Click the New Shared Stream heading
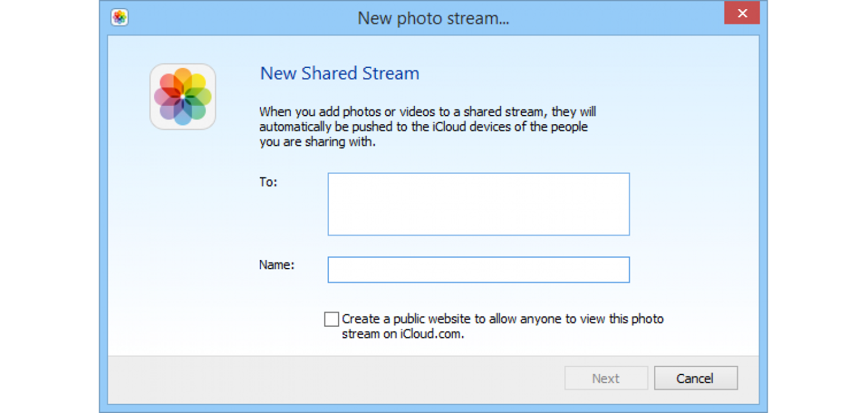The height and width of the screenshot is (413, 868). 340,73
